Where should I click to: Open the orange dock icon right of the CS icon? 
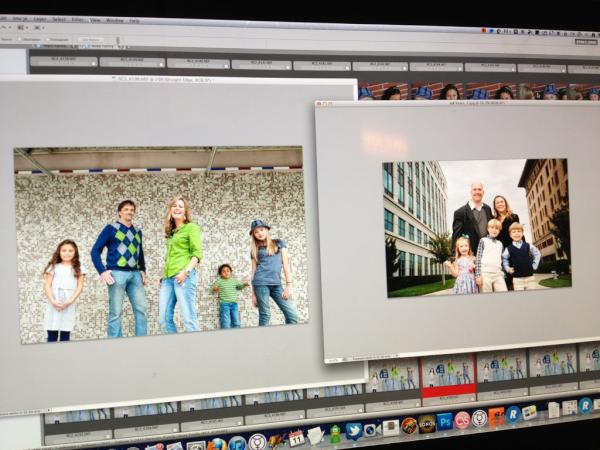[496, 416]
